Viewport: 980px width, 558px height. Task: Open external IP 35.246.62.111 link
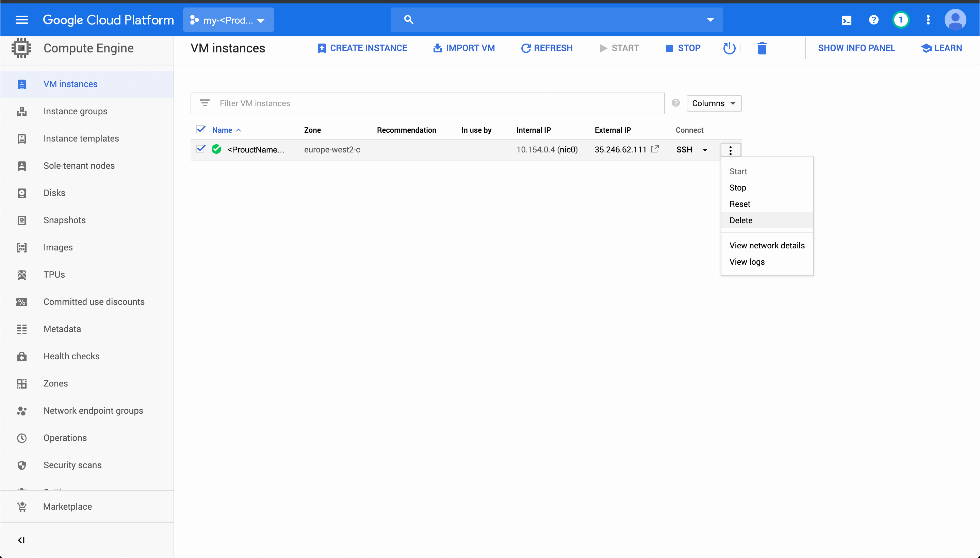tap(620, 149)
